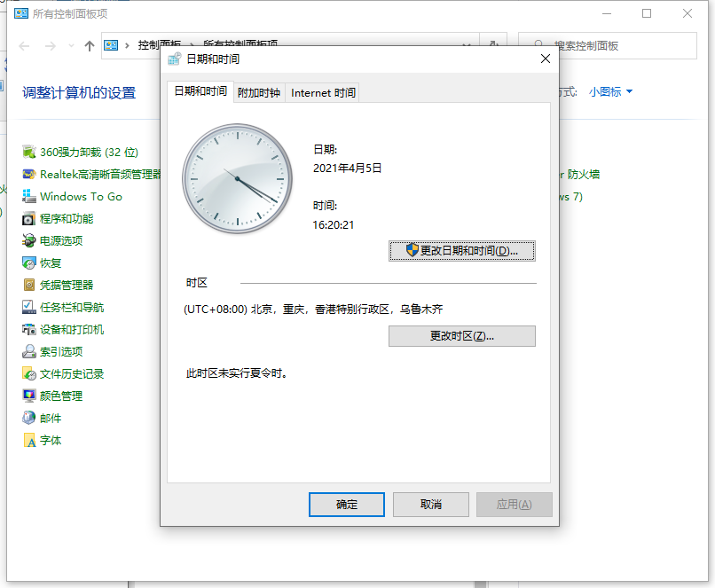Go up one level with the up arrow
This screenshot has height=588, width=715.
[90, 46]
